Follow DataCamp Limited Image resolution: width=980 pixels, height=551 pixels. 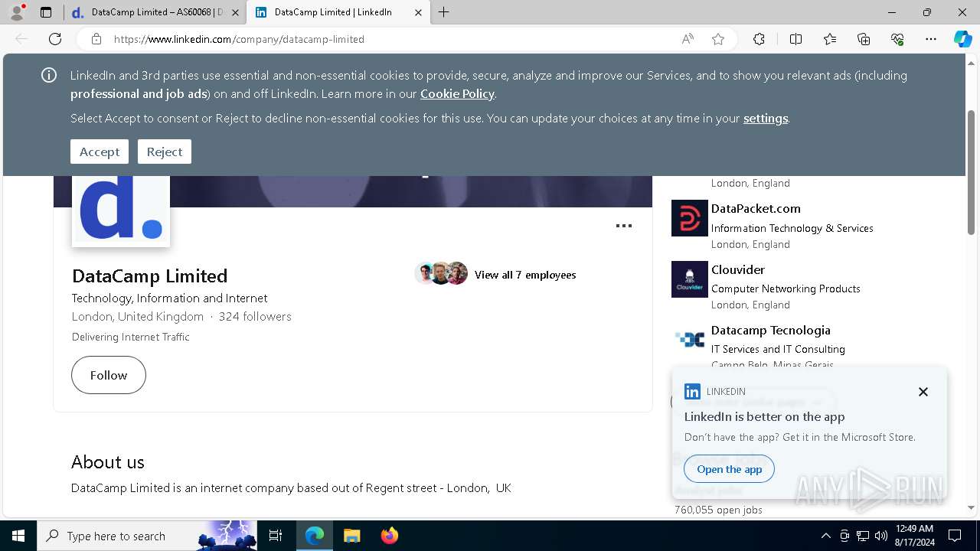point(109,375)
